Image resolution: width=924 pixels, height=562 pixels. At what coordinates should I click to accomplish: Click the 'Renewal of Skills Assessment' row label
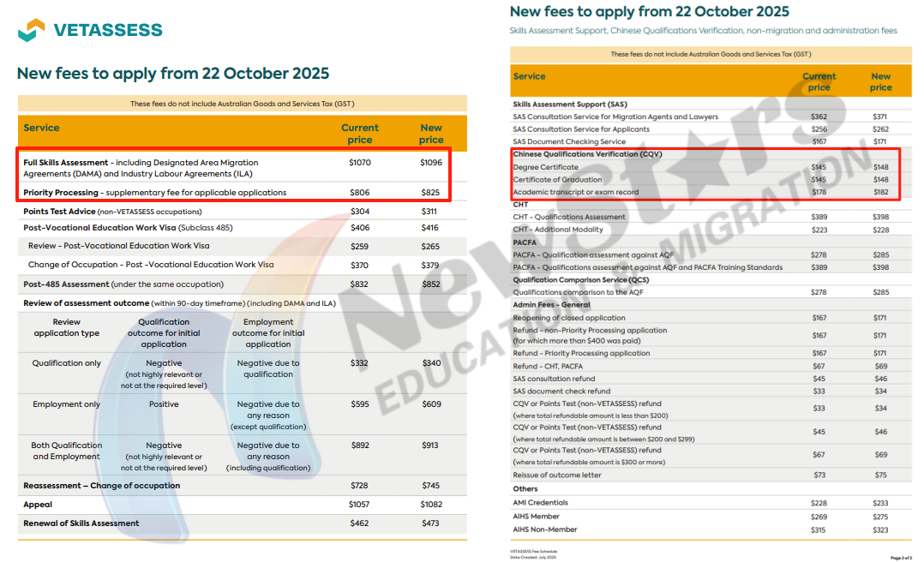[x=81, y=523]
